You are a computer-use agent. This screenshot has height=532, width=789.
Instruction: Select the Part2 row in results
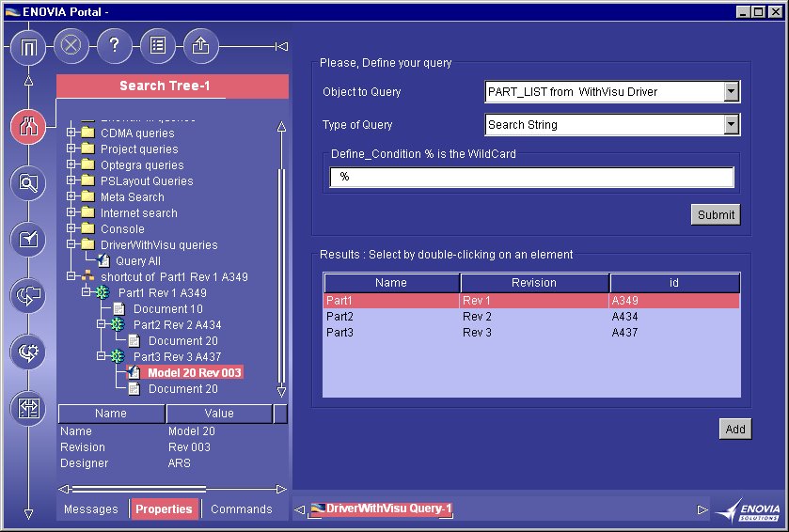coord(531,316)
